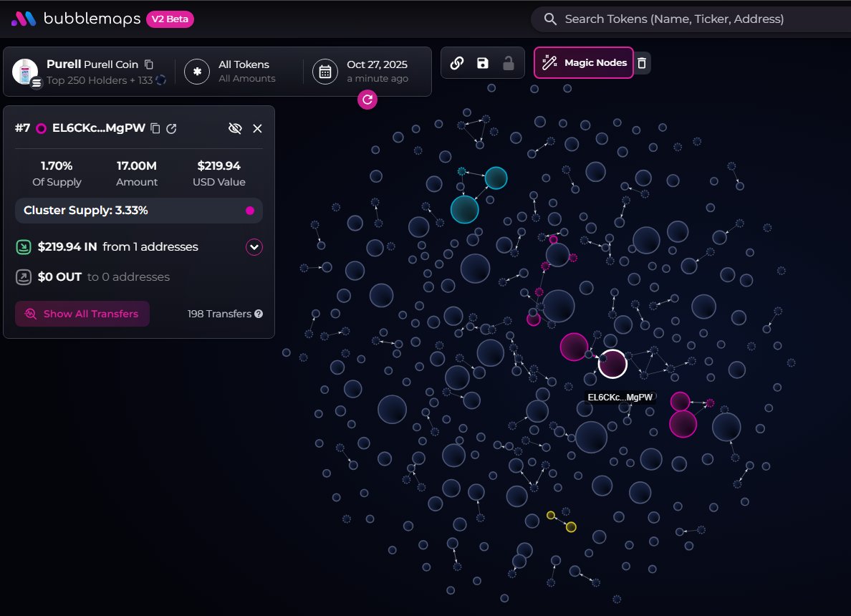Click the Cluster Supply pink color dot

(250, 211)
